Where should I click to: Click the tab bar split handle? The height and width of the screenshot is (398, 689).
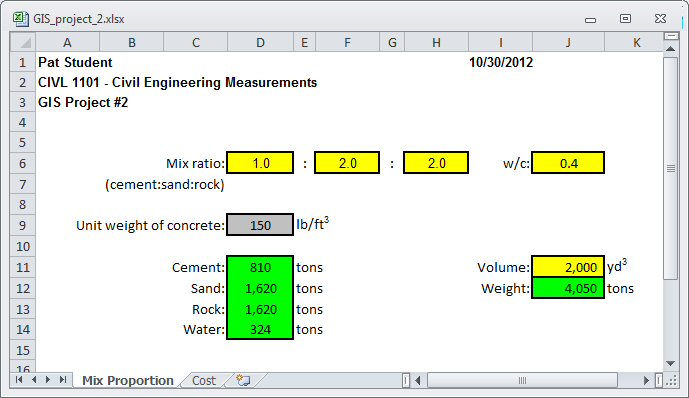click(406, 380)
